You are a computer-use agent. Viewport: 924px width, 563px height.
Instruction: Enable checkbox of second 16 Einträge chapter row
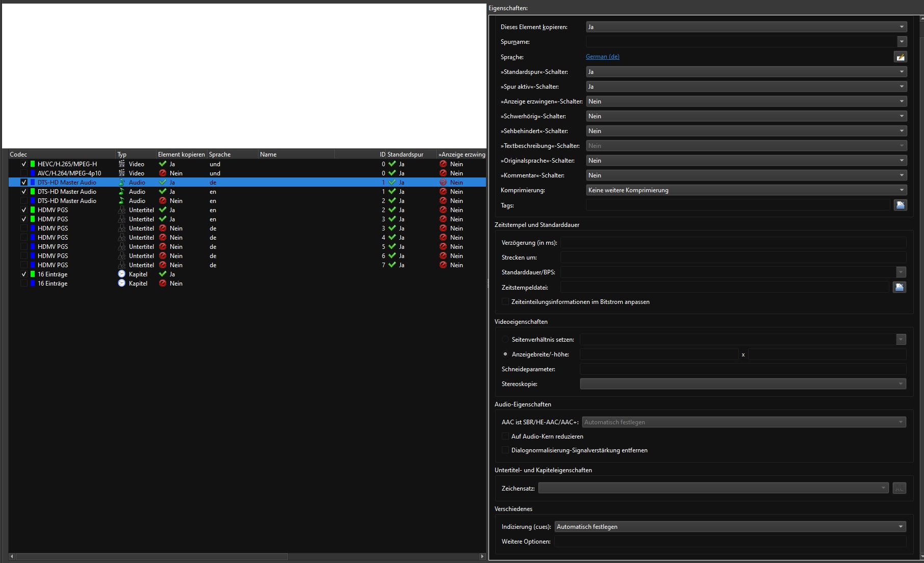tap(23, 283)
